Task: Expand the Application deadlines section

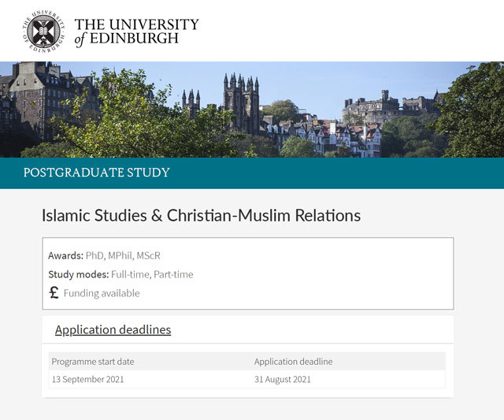Action: (113, 330)
